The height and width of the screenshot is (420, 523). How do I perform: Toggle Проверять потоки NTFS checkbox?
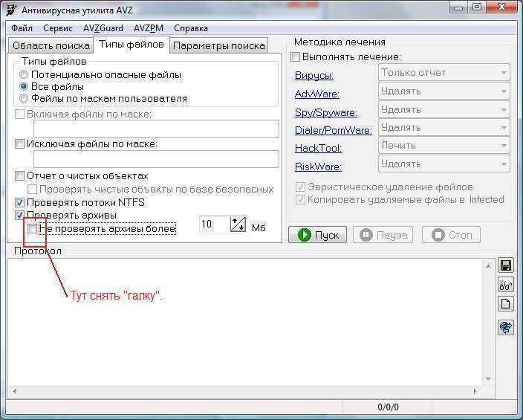tap(20, 202)
